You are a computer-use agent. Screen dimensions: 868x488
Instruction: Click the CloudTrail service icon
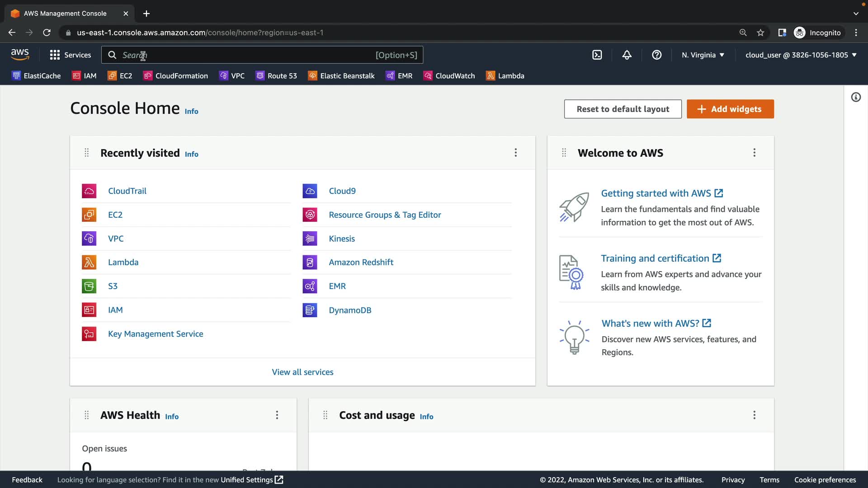89,191
